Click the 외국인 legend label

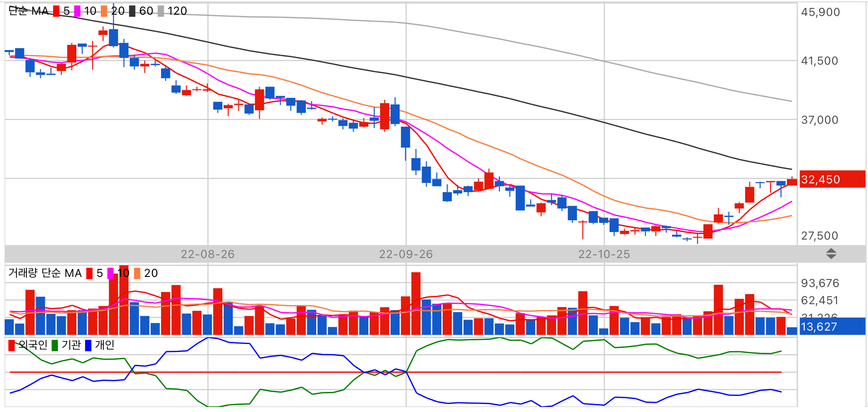click(x=33, y=345)
